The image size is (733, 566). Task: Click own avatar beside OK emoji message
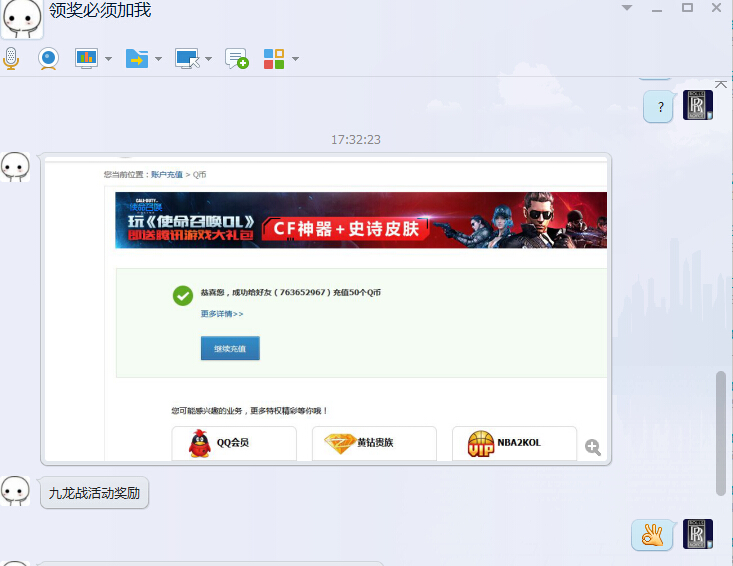[x=698, y=534]
